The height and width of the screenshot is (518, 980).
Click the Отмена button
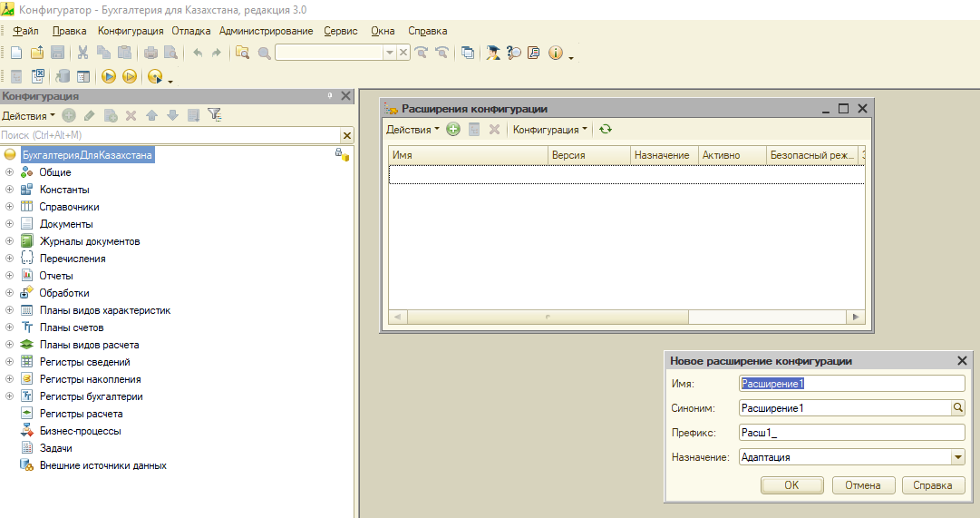(x=863, y=484)
